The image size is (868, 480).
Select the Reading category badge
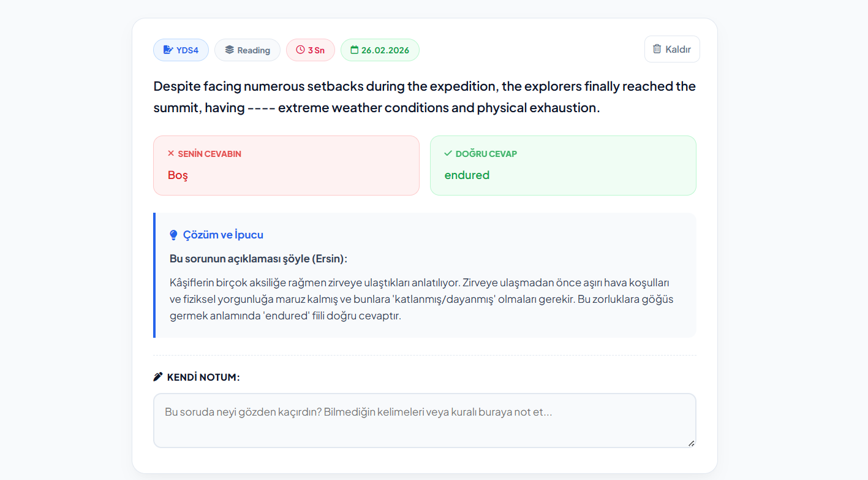pos(247,50)
